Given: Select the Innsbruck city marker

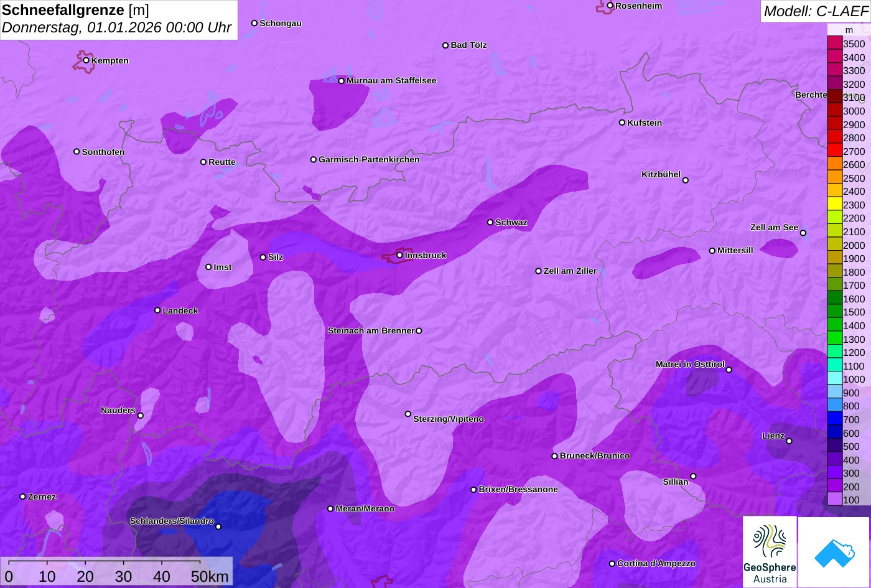Looking at the screenshot, I should coord(399,255).
